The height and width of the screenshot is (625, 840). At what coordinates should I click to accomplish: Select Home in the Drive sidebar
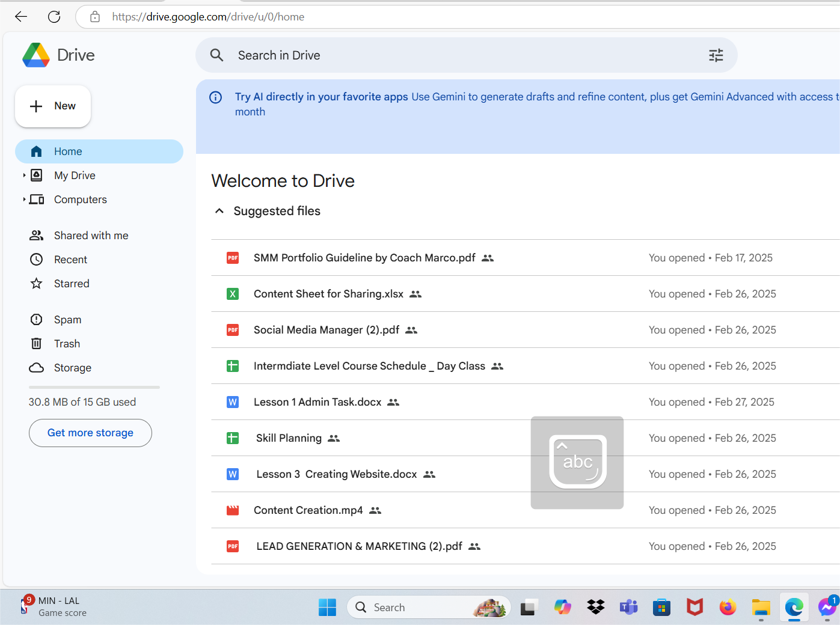[99, 151]
